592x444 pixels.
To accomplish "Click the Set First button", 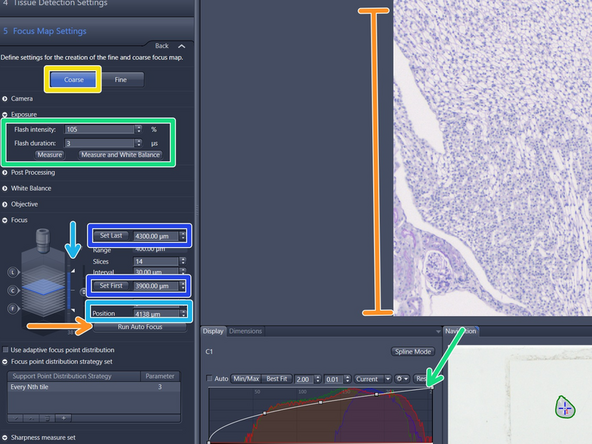I will click(x=111, y=286).
